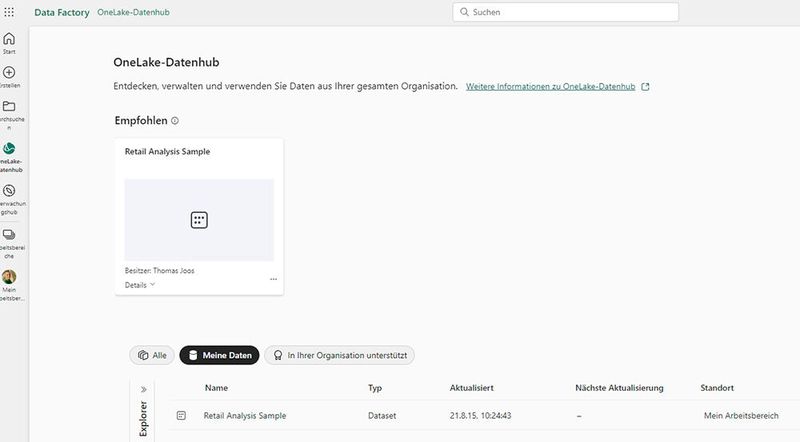Viewport: 800px width, 442px height.
Task: Expand Details on Retail Analysis Sample card
Action: pyautogui.click(x=140, y=285)
